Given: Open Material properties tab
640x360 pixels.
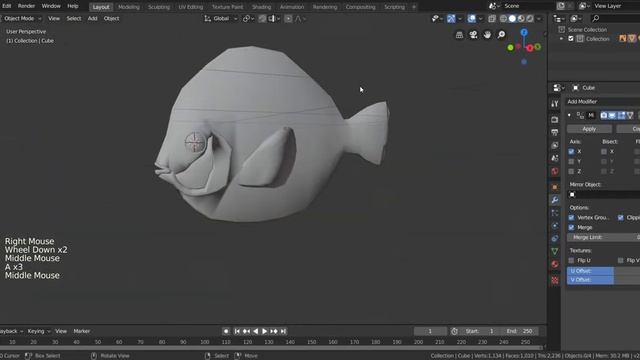Looking at the screenshot, I should click(x=555, y=264).
